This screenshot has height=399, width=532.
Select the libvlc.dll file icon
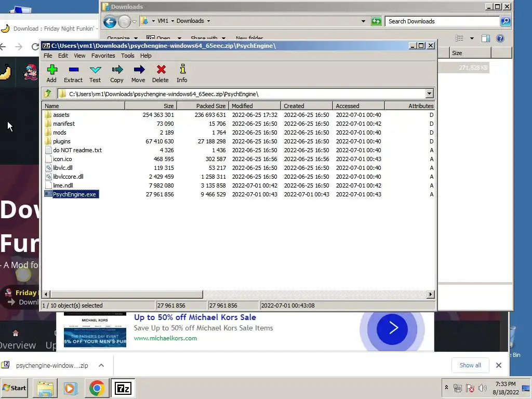[x=48, y=168]
